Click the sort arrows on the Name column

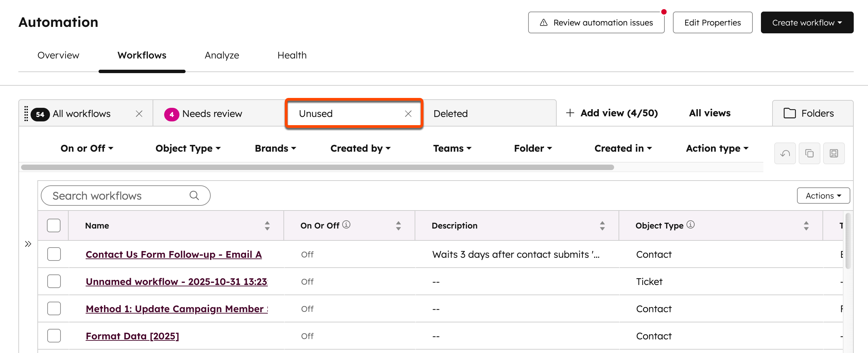coord(267,225)
